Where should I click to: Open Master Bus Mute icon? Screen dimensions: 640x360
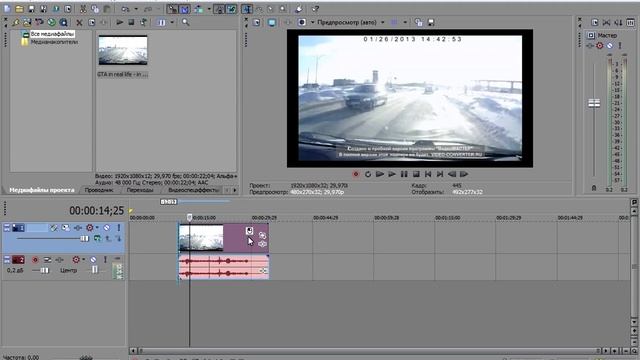tap(609, 46)
